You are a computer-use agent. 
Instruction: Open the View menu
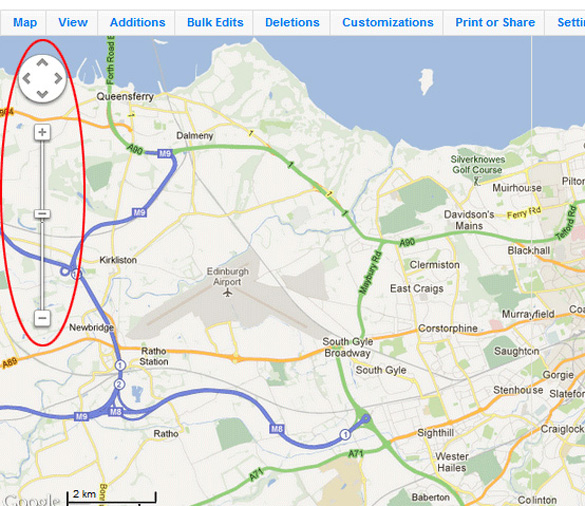click(73, 22)
